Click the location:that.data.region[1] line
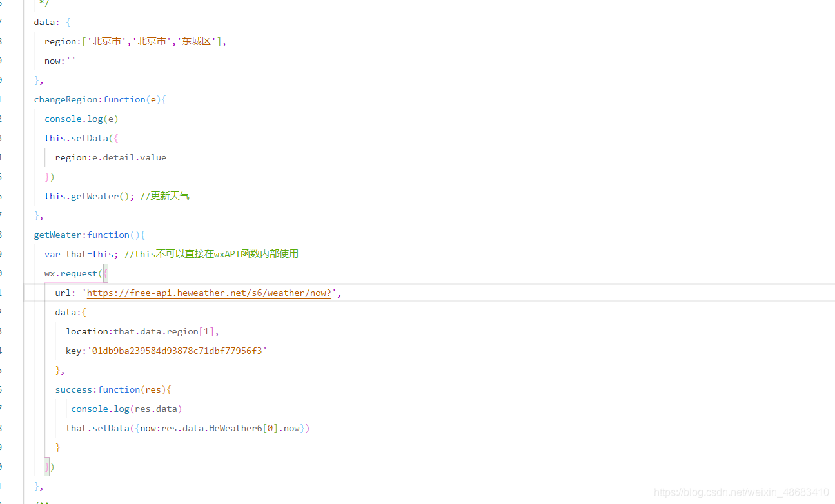Screen dimensions: 835x504 [x=142, y=331]
